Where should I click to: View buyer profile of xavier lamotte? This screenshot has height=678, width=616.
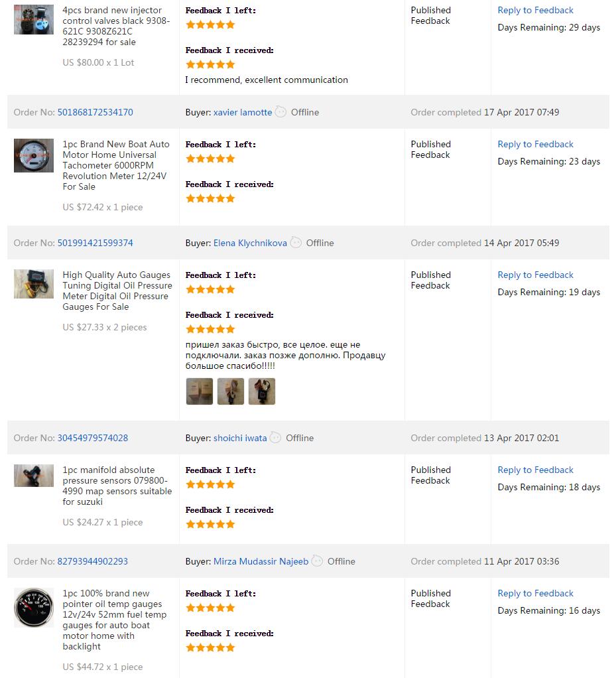pyautogui.click(x=243, y=112)
